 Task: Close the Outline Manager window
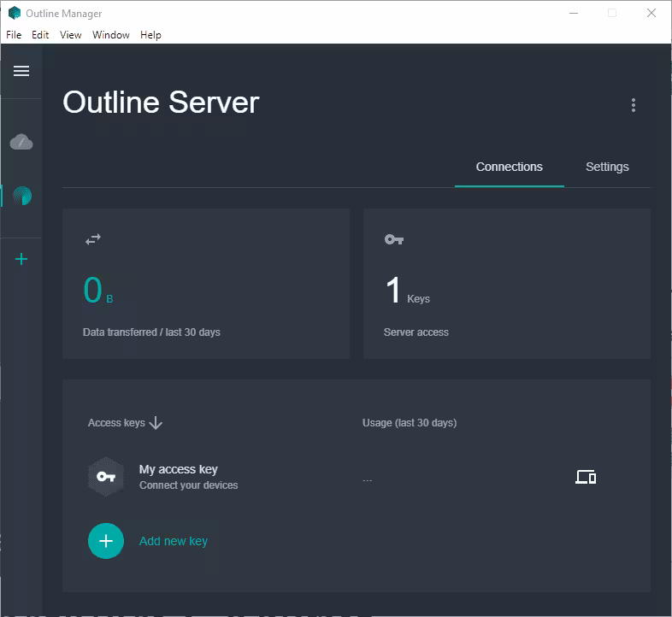pyautogui.click(x=651, y=13)
